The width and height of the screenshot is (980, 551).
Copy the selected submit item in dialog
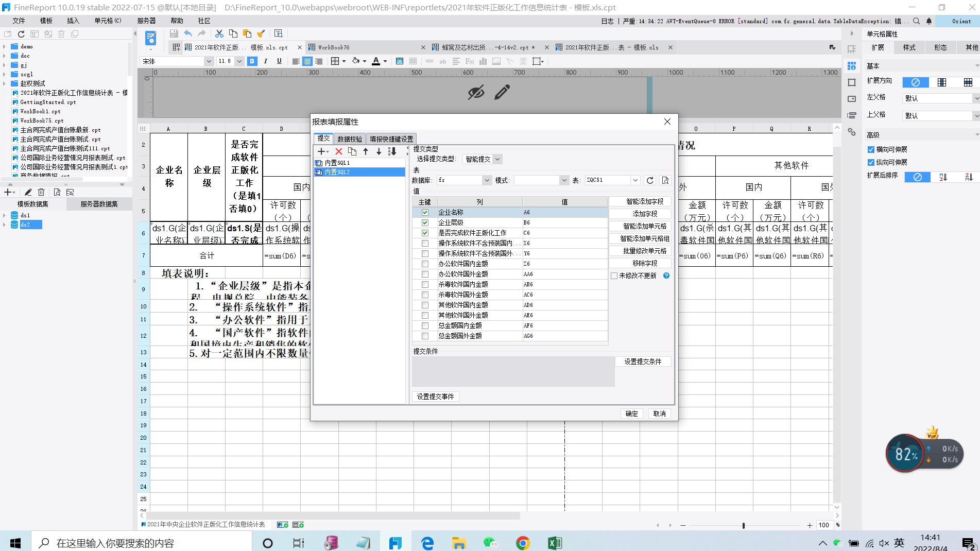(x=352, y=151)
